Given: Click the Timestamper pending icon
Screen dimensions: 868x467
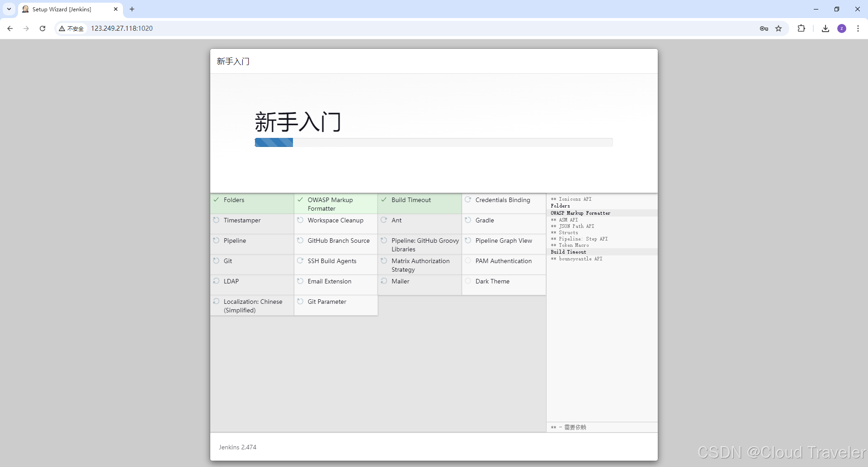Looking at the screenshot, I should point(216,220).
